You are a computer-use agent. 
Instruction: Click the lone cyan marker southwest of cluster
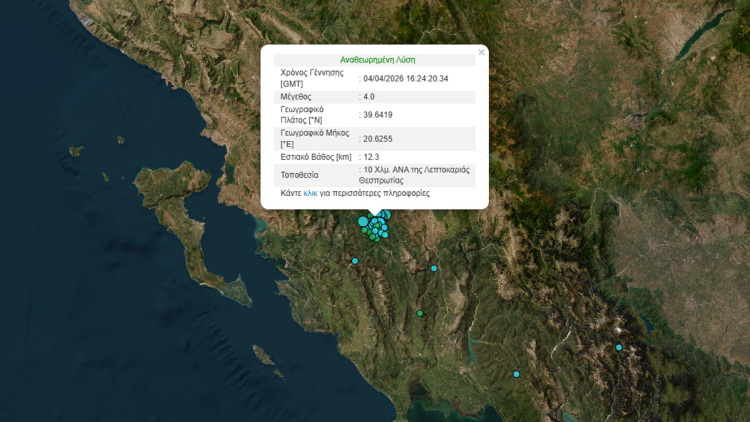pyautogui.click(x=354, y=261)
